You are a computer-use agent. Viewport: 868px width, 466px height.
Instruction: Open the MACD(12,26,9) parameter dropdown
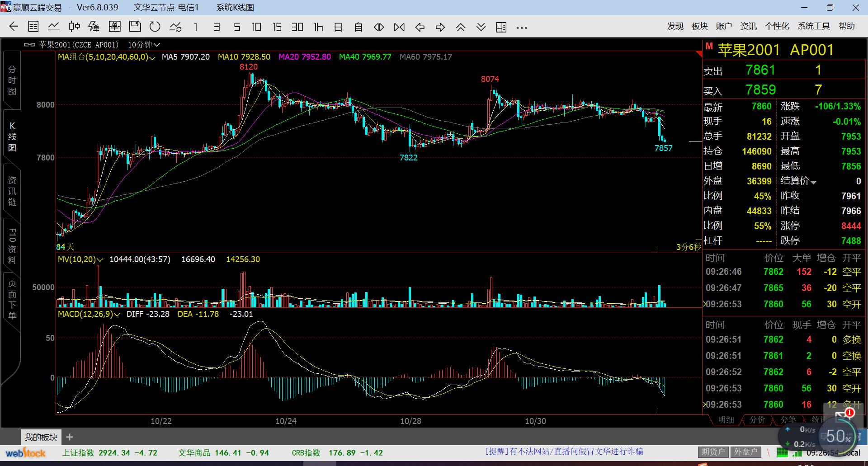pyautogui.click(x=117, y=314)
